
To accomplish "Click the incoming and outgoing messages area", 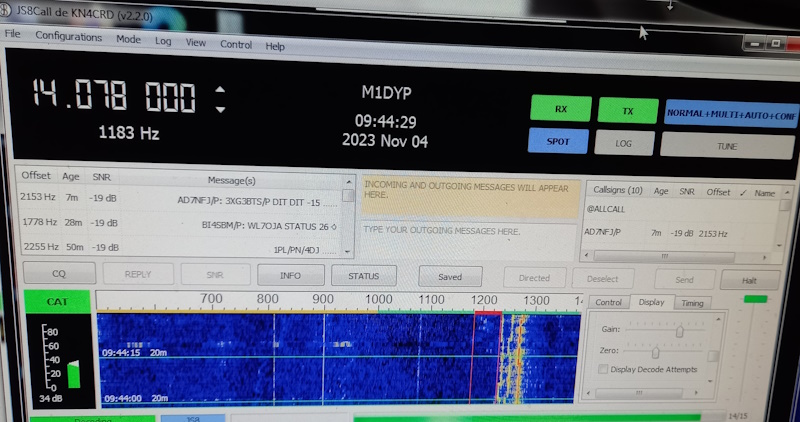I will 471,197.
